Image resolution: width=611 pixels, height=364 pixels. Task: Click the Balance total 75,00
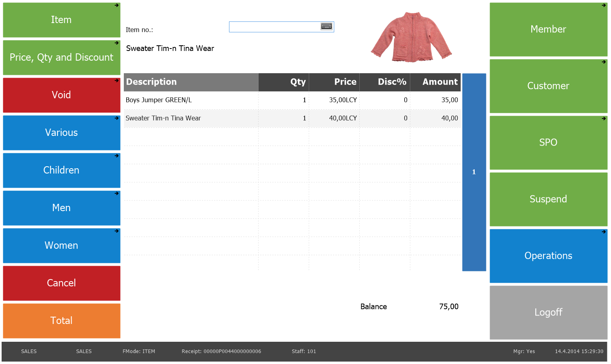coord(449,307)
